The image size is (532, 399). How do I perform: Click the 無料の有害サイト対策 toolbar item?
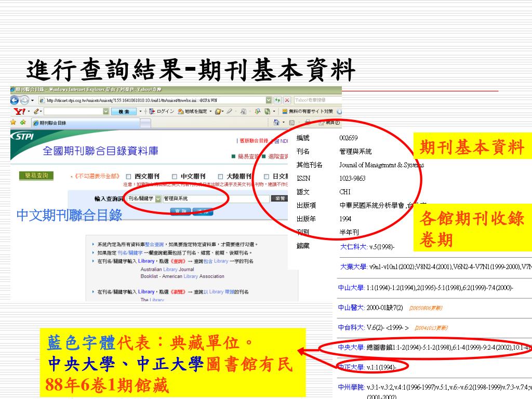point(308,111)
